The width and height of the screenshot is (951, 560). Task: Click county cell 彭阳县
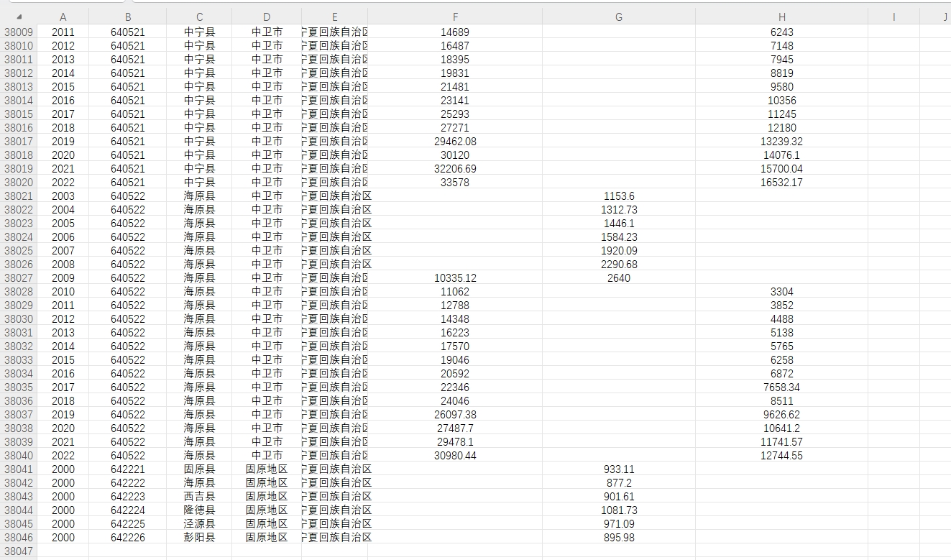pos(199,537)
